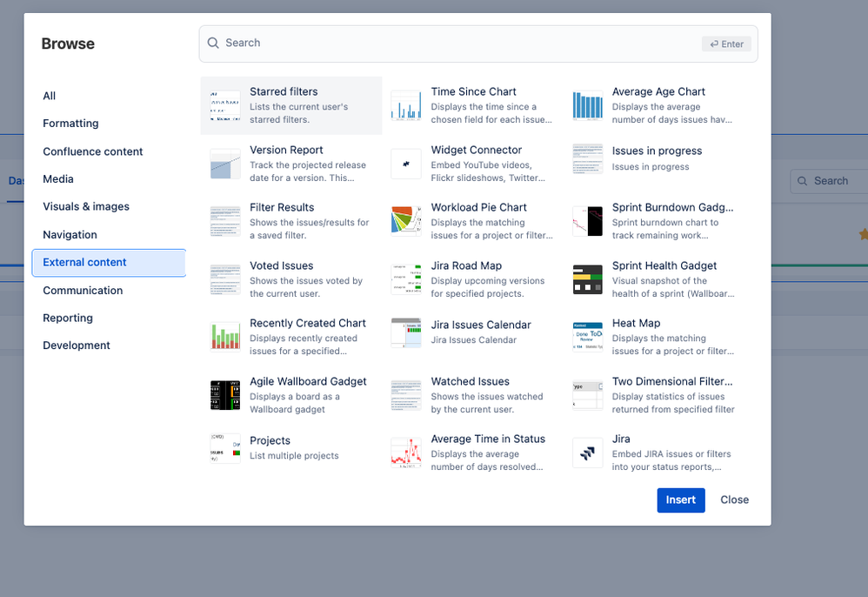The height and width of the screenshot is (597, 868).
Task: Select the Two Dimensional Filter title
Action: [x=672, y=381]
